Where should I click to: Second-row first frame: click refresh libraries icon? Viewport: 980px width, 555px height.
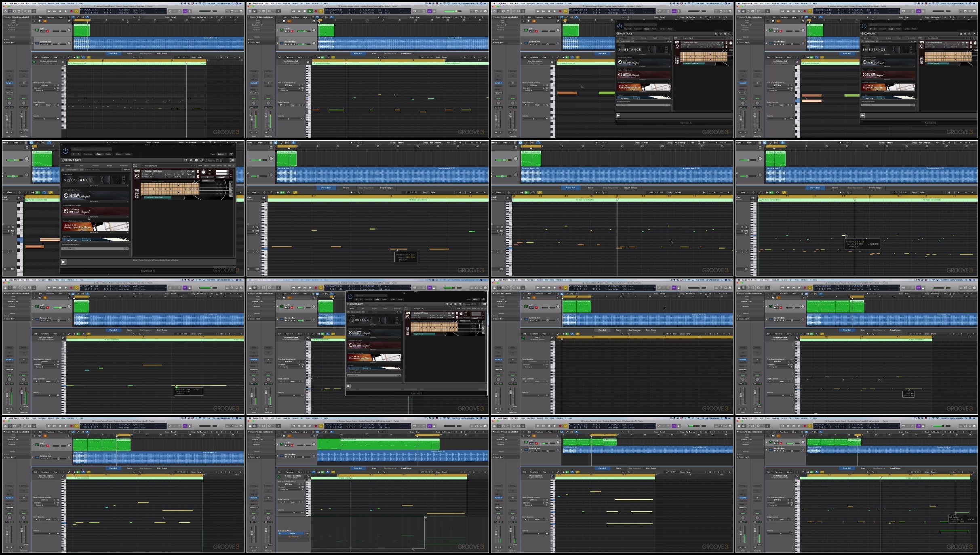pos(63,170)
